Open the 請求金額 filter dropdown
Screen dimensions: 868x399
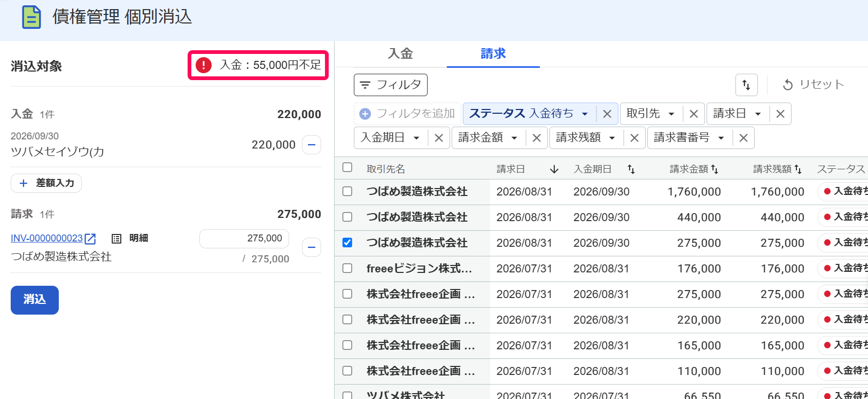pos(488,138)
